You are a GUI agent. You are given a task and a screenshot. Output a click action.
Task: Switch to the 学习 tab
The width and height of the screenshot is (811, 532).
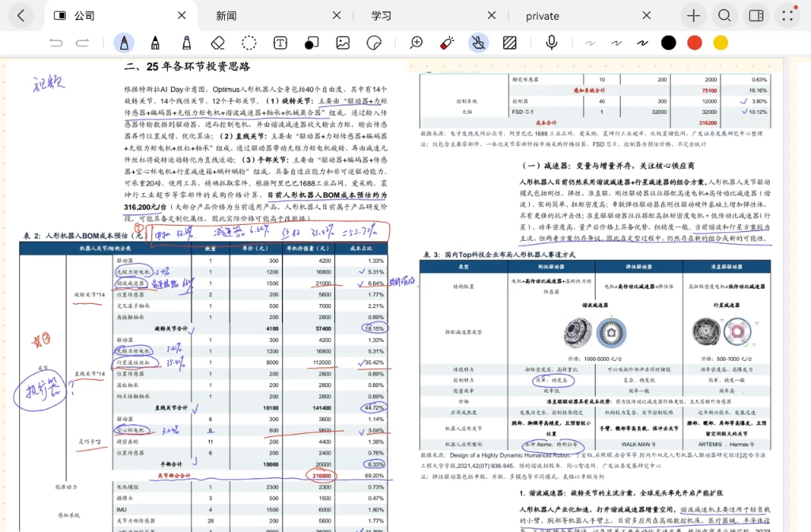pyautogui.click(x=381, y=16)
